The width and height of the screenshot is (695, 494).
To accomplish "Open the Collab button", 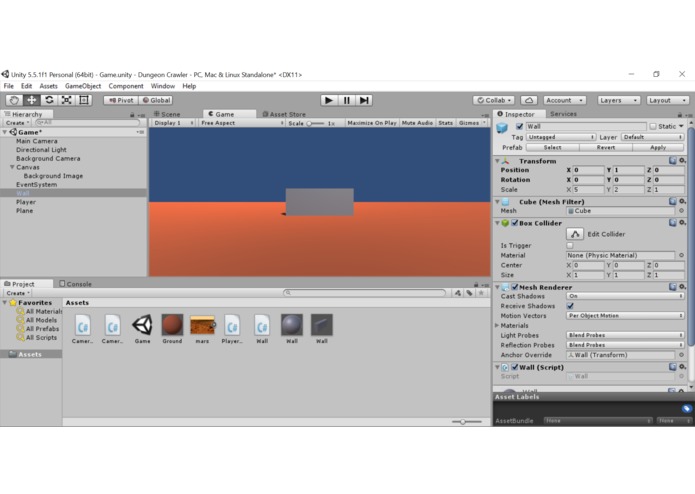I will [494, 100].
